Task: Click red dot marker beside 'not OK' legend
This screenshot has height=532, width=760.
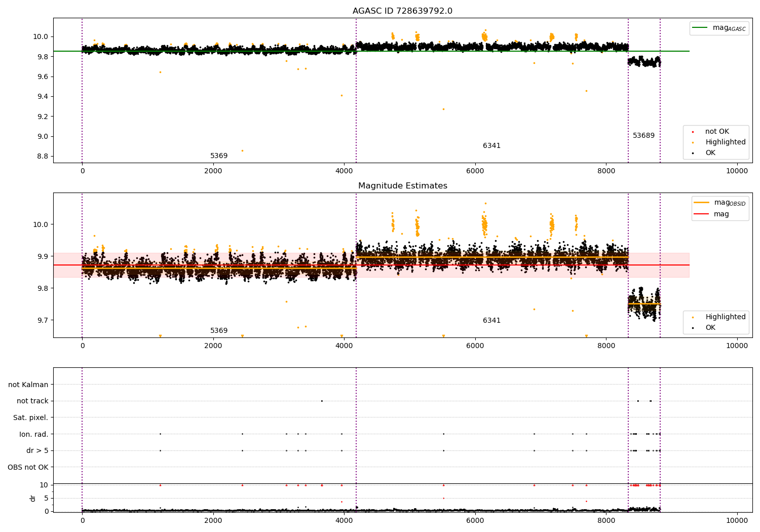Action: [x=693, y=132]
